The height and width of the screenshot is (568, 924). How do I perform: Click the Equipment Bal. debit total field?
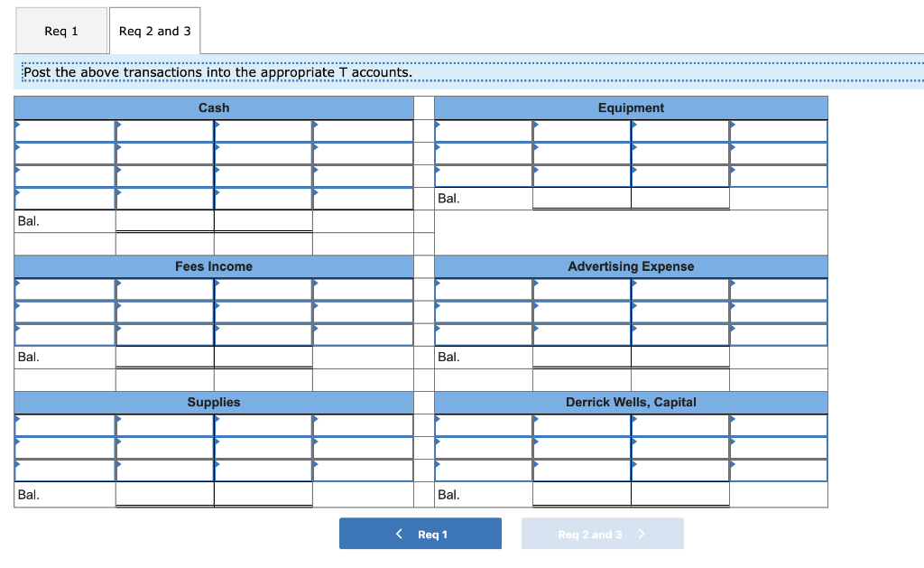582,198
